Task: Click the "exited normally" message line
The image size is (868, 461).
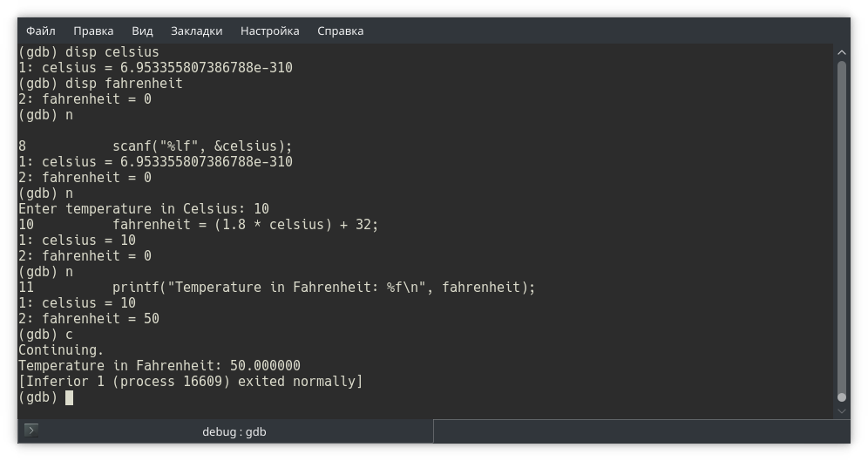Action: (x=190, y=382)
